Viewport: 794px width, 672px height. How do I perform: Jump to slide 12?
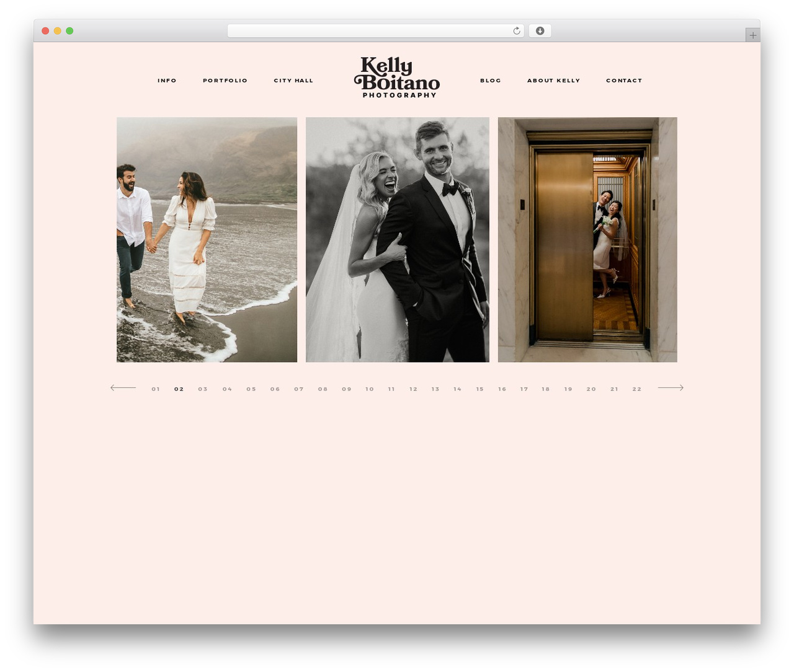tap(414, 389)
